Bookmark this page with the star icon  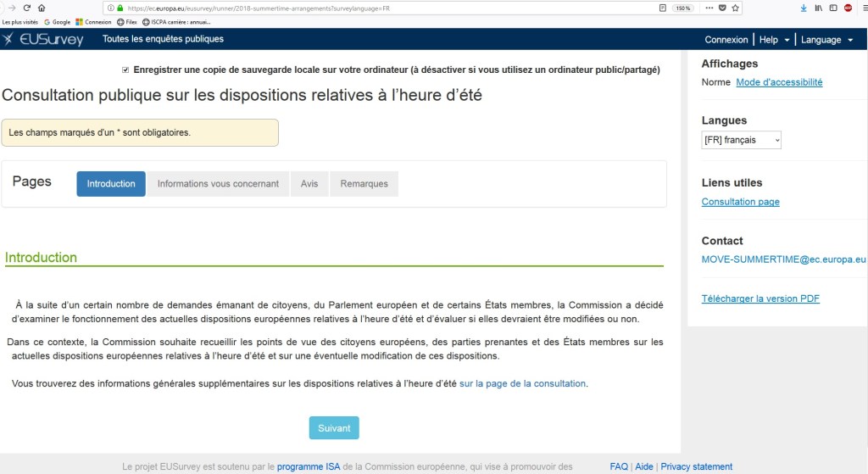736,8
